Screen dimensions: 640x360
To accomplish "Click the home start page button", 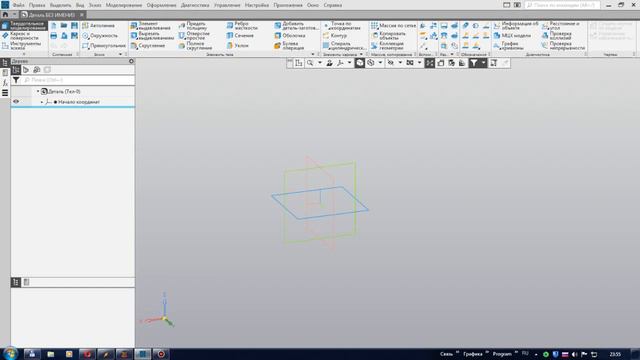I will (x=5, y=15).
